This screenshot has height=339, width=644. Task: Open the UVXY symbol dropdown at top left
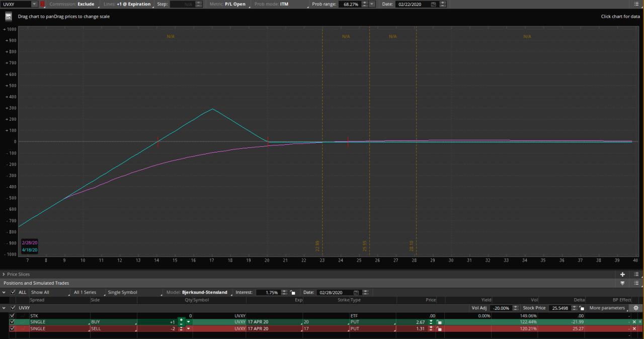[x=34, y=4]
